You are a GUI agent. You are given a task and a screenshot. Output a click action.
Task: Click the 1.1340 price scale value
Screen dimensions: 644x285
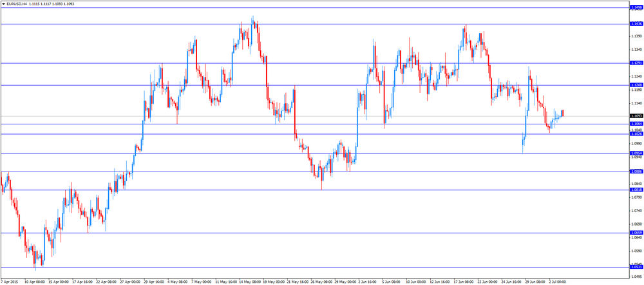tap(637, 50)
